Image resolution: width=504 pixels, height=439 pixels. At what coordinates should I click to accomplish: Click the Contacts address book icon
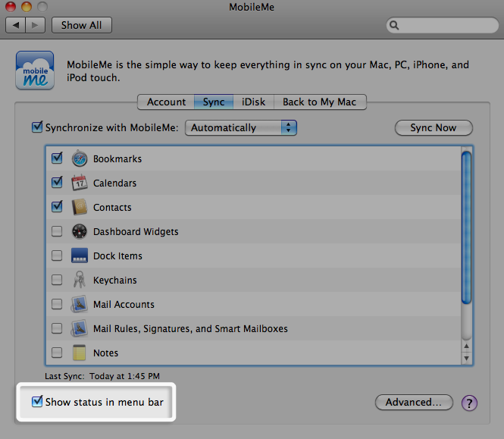point(80,208)
